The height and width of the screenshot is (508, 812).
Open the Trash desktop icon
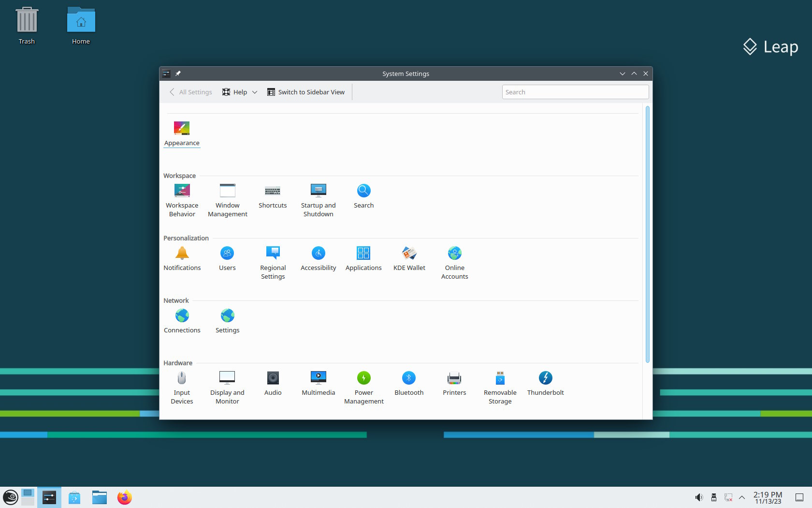pos(27,26)
